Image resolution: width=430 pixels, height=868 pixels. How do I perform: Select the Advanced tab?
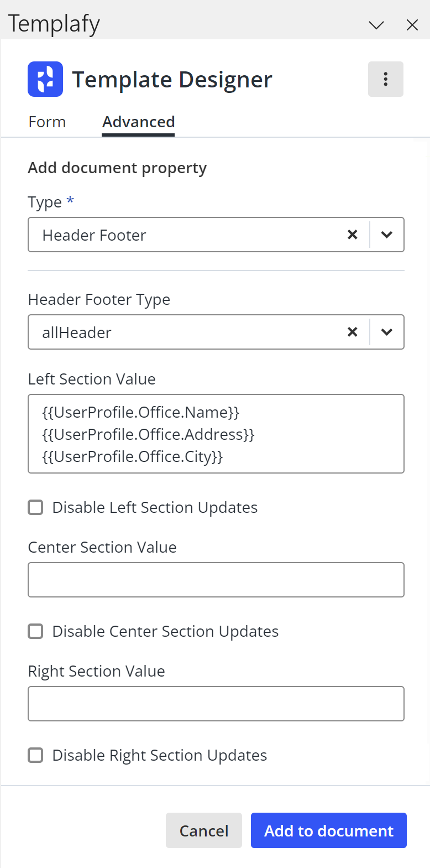click(x=138, y=122)
